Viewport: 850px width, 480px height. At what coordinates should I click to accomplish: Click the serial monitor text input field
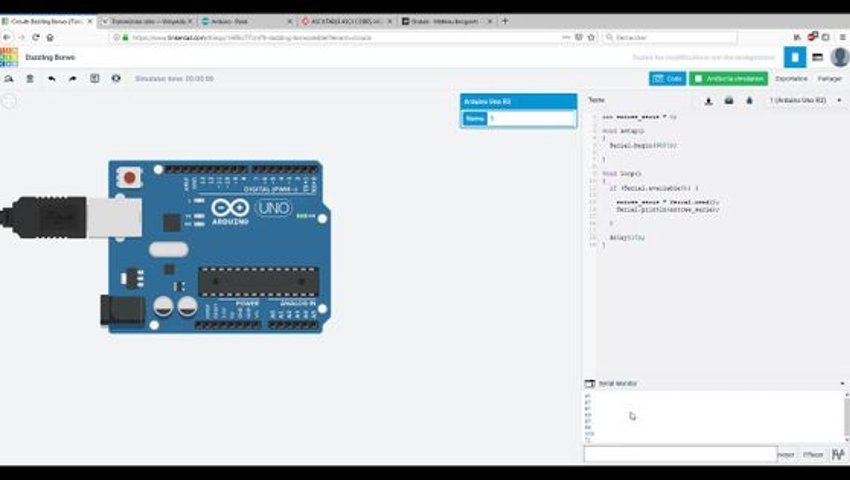[x=681, y=455]
